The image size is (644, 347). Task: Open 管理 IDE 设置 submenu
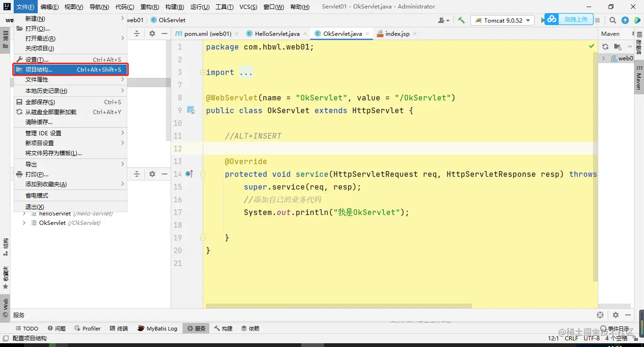[70, 133]
